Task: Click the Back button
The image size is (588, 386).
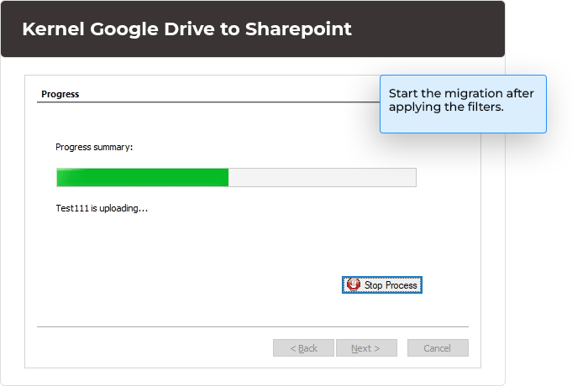Action: click(303, 348)
